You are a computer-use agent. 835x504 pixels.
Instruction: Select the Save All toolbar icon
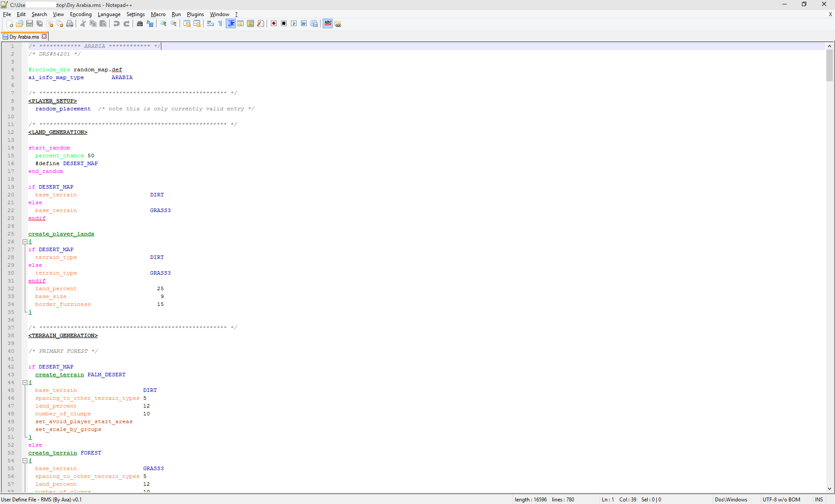tap(39, 23)
